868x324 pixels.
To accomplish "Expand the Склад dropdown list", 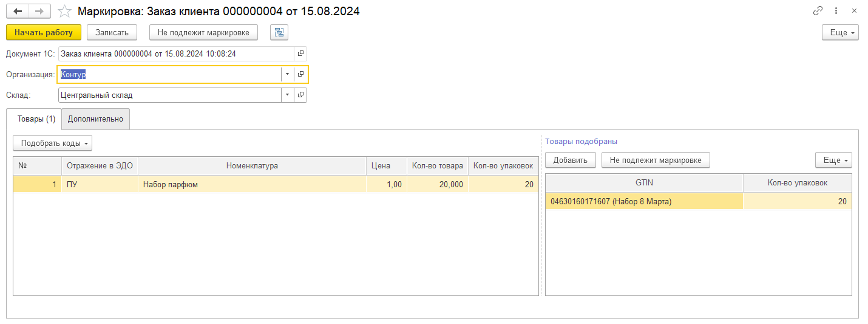I will 287,95.
